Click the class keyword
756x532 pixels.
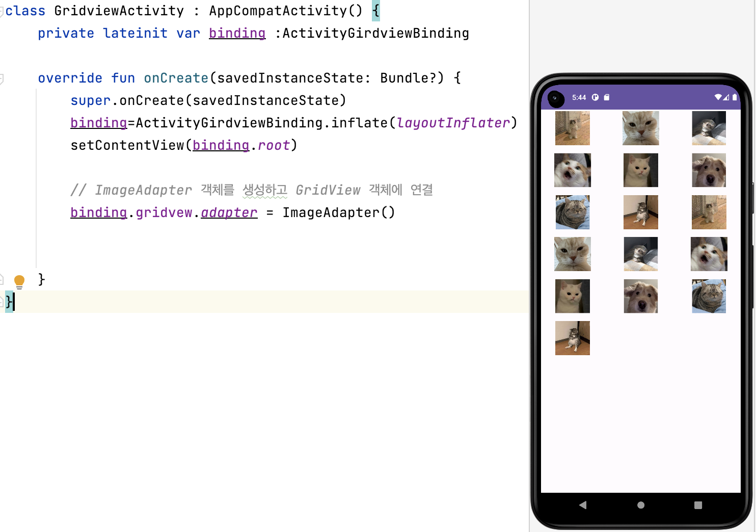point(25,11)
